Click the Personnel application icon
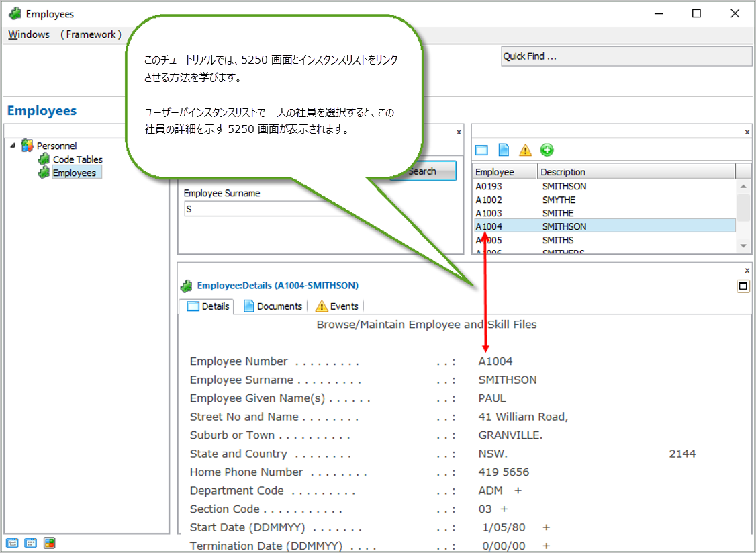Image resolution: width=756 pixels, height=553 pixels. (x=28, y=145)
